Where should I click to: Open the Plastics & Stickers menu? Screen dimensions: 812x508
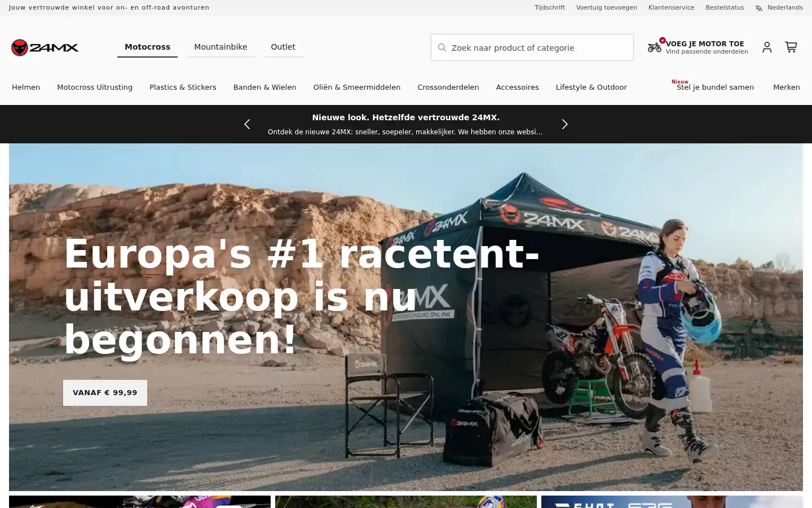click(183, 87)
